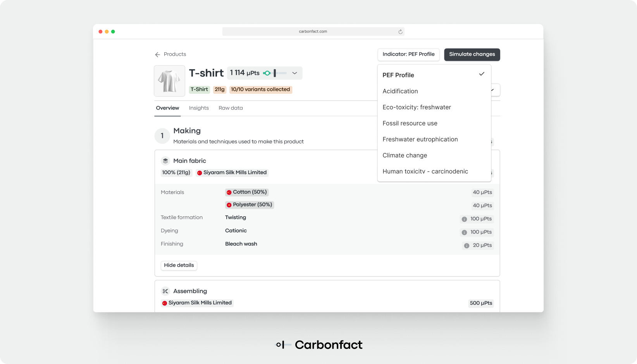The width and height of the screenshot is (637, 364).
Task: Click the Materials row label
Action: tap(172, 192)
